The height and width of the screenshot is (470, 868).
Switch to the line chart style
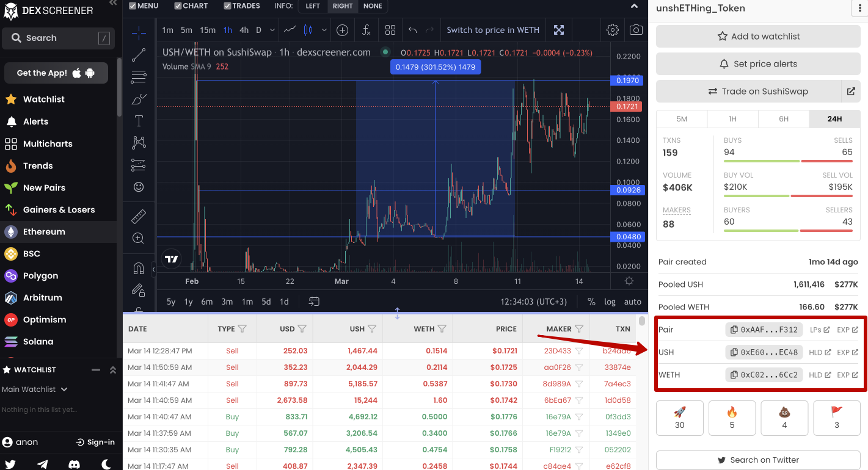pos(291,30)
